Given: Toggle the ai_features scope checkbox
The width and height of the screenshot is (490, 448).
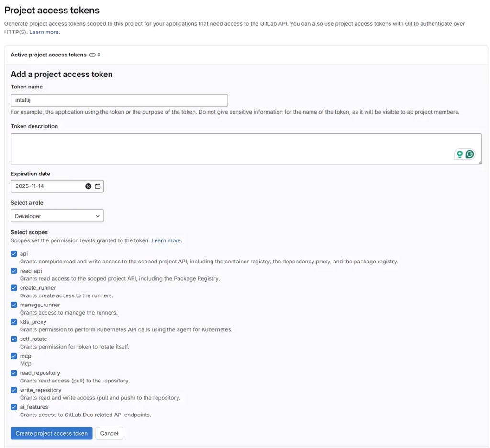Looking at the screenshot, I should tap(14, 407).
